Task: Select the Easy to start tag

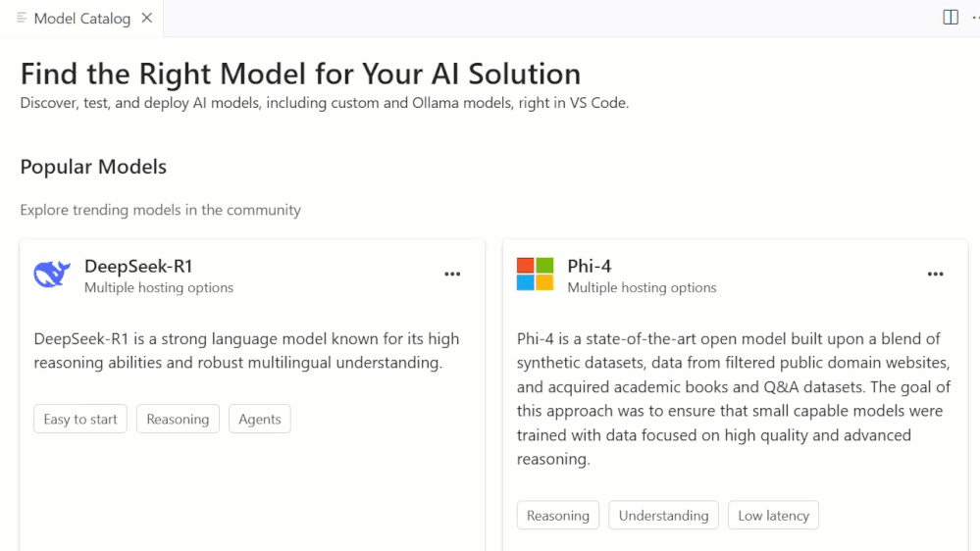Action: (80, 419)
